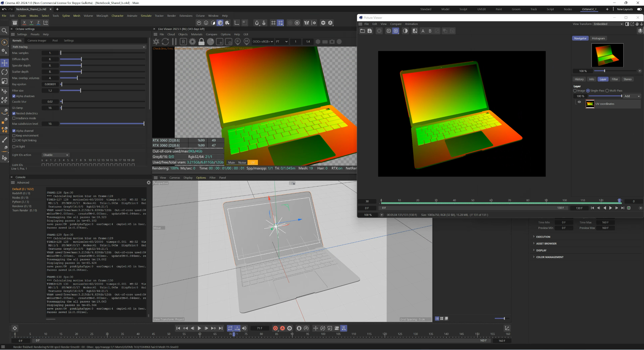Screen dimensions: 644x350
Task: Disable the Alpha shadows checkbox
Action: coord(14,96)
